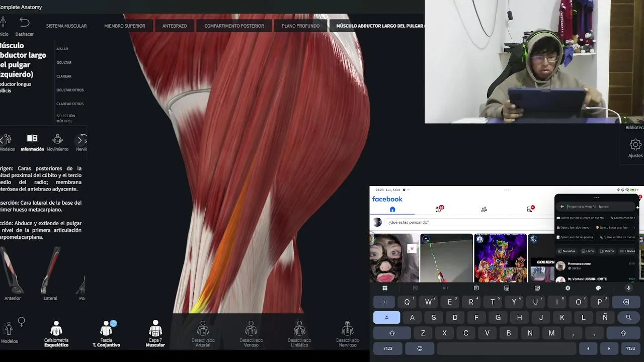This screenshot has height=362, width=644.
Task: Click the CLAREAR option
Action: point(64,76)
